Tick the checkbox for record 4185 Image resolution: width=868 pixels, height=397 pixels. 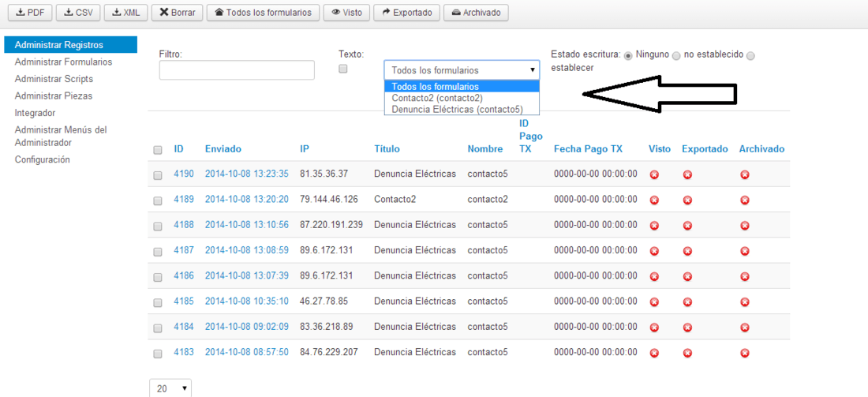(158, 302)
